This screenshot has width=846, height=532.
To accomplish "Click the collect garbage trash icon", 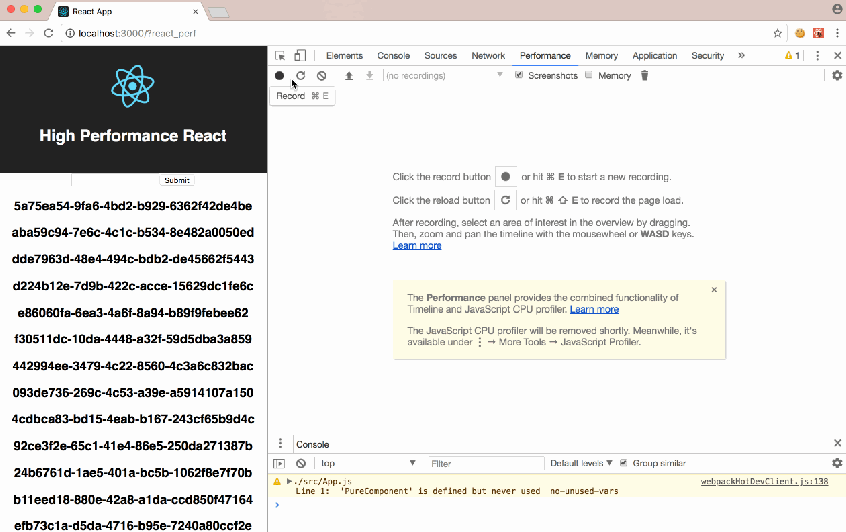I will [645, 75].
